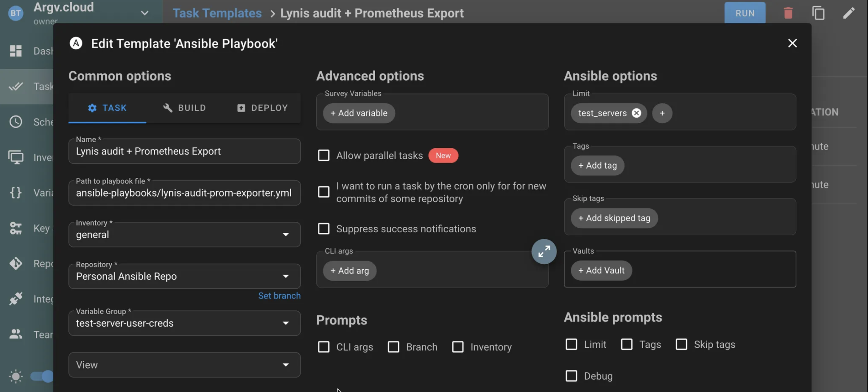
Task: Click the plus button beside test_servers
Action: pyautogui.click(x=662, y=113)
